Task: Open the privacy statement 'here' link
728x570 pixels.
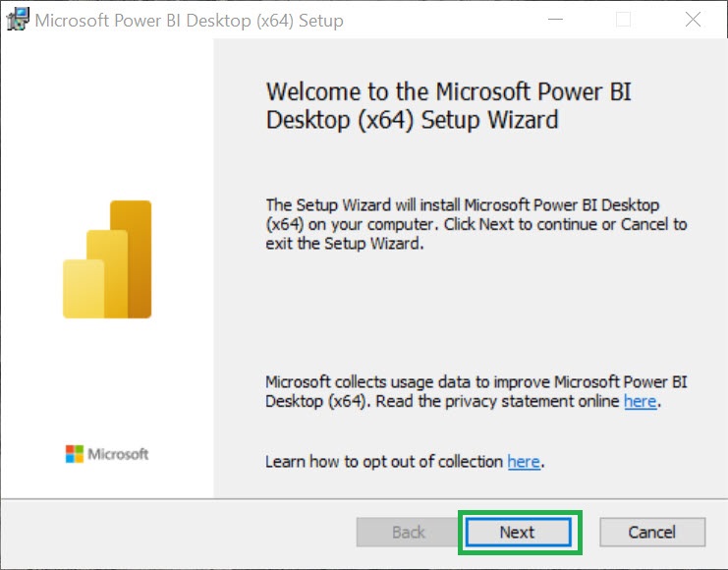Action: pyautogui.click(x=640, y=401)
